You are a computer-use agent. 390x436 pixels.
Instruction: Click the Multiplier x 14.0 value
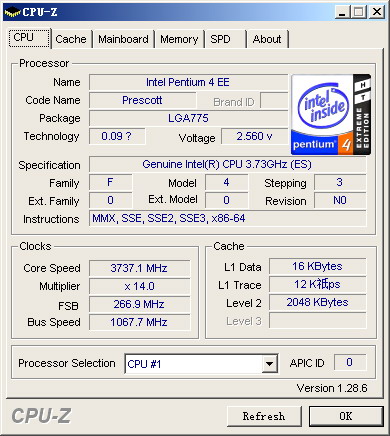(x=139, y=286)
